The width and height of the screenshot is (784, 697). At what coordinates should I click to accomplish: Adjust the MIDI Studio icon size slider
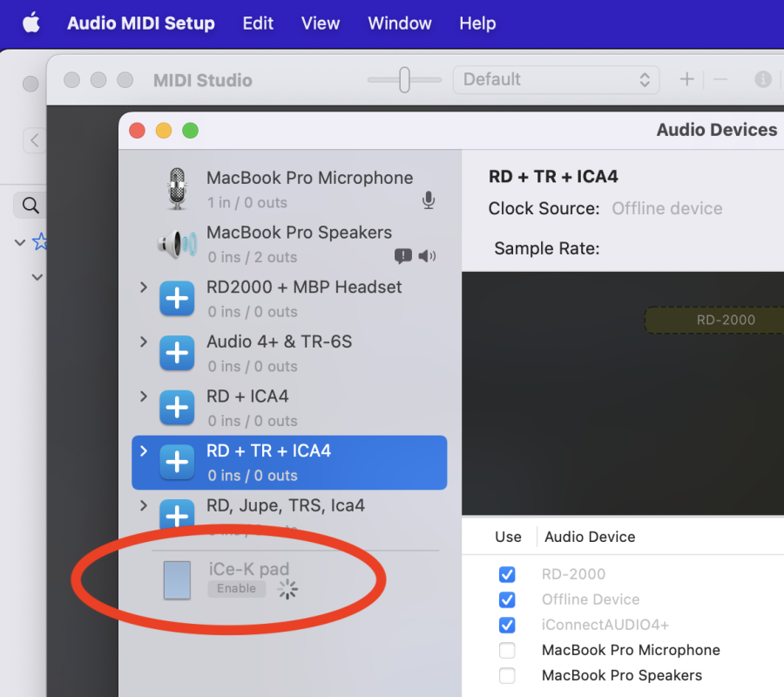[404, 79]
